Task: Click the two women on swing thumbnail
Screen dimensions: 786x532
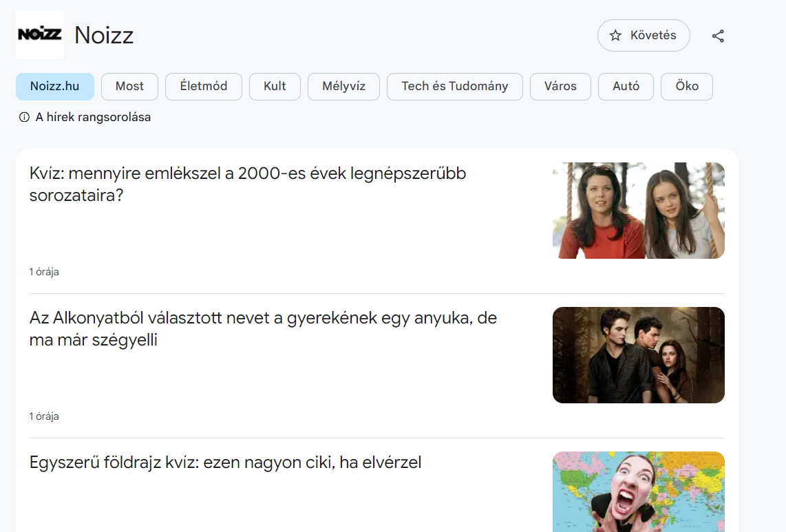Action: (x=638, y=211)
